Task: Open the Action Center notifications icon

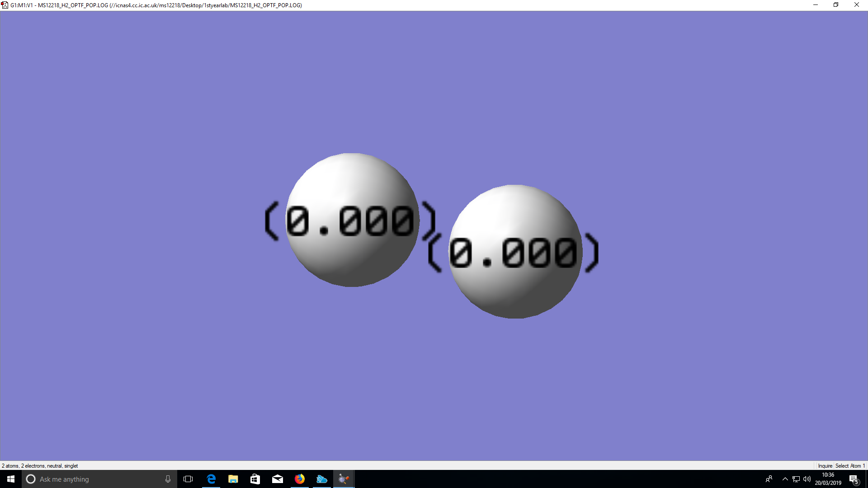Action: click(854, 479)
